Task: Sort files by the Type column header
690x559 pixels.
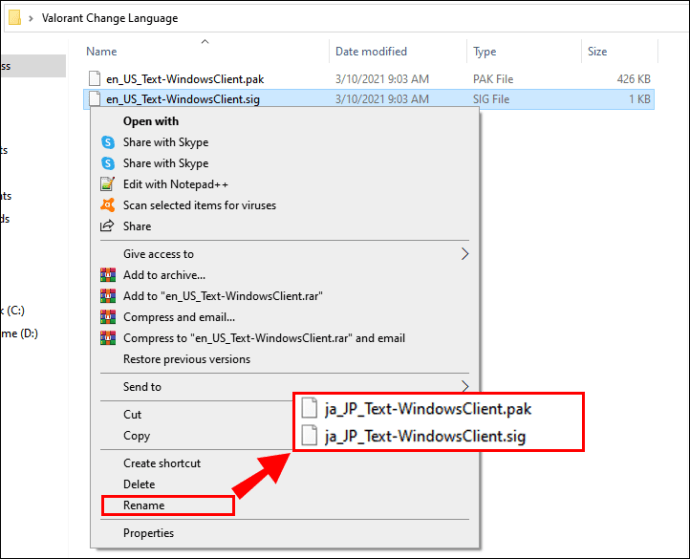Action: [484, 52]
